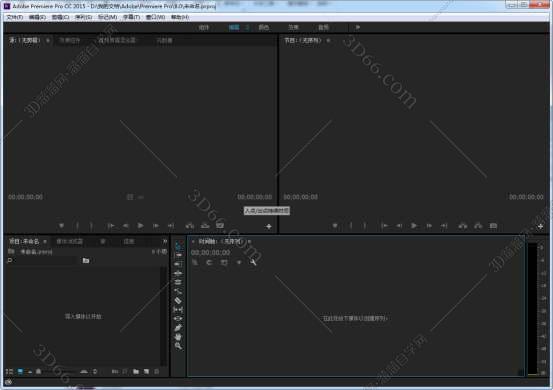Open Source monitor button editor plus icon

[269, 226]
